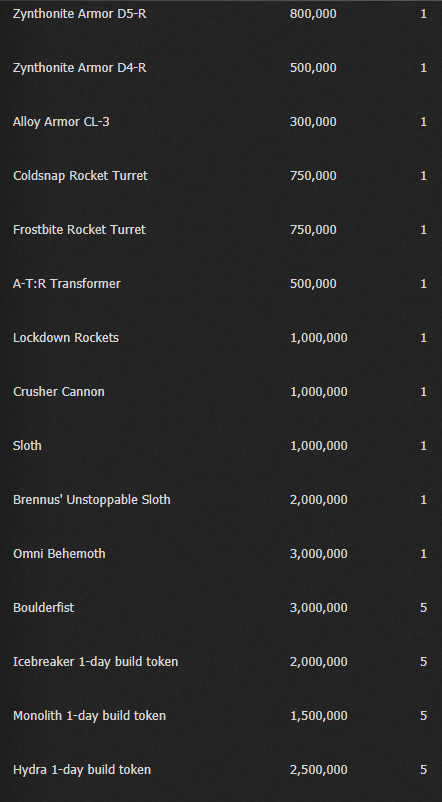Select the Zynthonite Armor D4-R row
The height and width of the screenshot is (802, 442).
[x=79, y=68]
